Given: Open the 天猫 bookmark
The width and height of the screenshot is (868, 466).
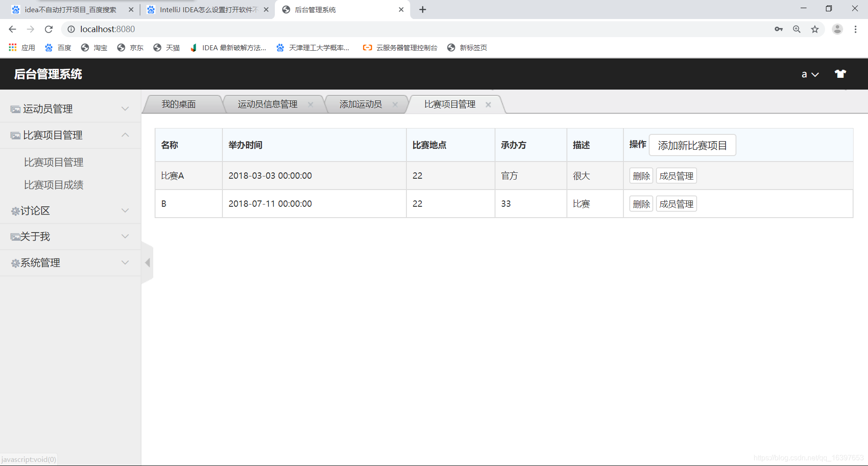Looking at the screenshot, I should [x=166, y=48].
